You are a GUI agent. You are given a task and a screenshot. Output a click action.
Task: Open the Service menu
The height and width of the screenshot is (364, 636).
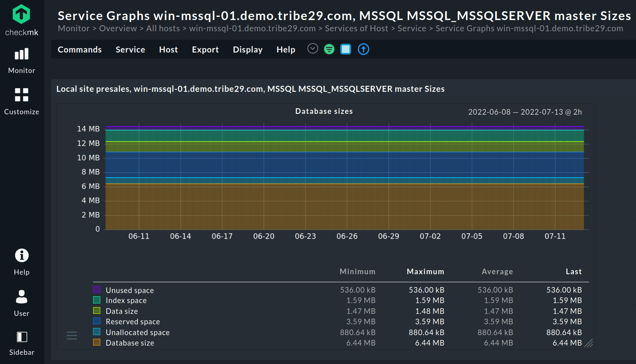point(130,50)
